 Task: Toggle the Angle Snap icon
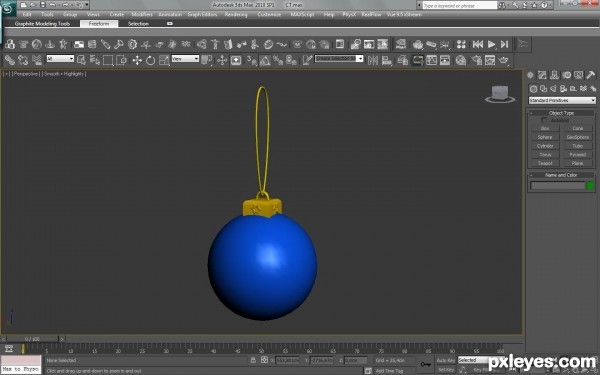coord(265,60)
